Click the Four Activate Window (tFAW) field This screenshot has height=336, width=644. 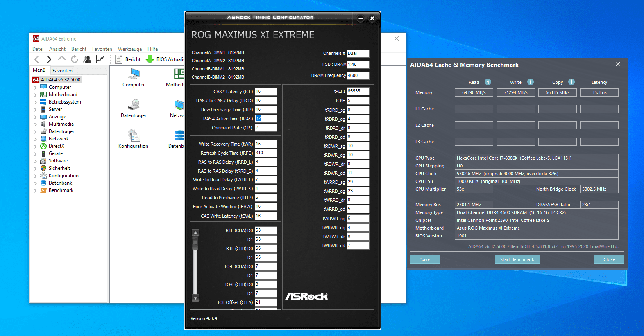click(x=266, y=207)
